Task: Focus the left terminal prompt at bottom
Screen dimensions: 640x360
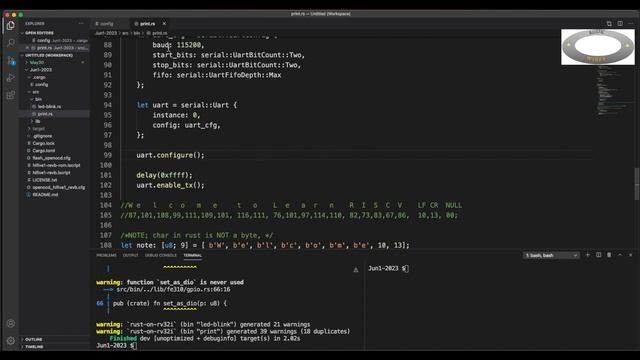Action: tap(116, 346)
